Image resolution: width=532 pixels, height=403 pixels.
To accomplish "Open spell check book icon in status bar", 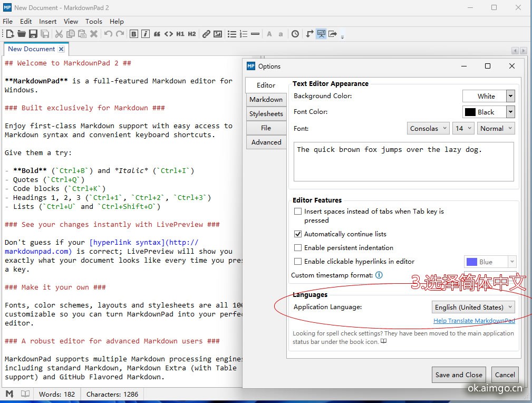I will [x=25, y=394].
